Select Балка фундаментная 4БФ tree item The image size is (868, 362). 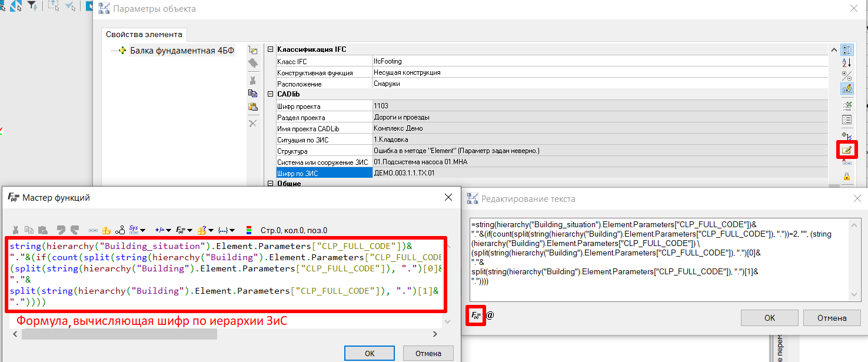pos(182,51)
